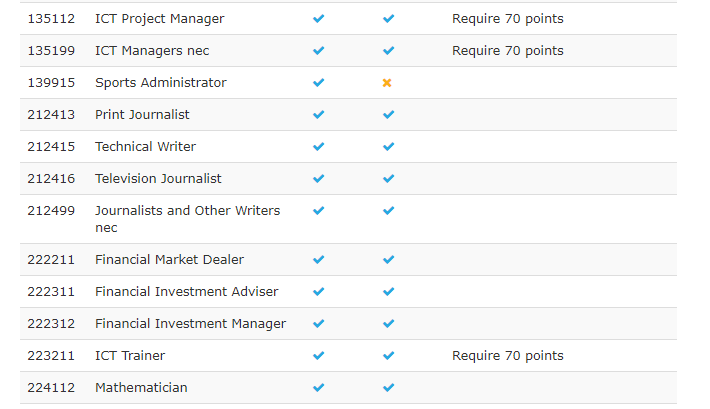Select the ICT Project Manager occupation name
This screenshot has width=710, height=409.
[x=159, y=19]
